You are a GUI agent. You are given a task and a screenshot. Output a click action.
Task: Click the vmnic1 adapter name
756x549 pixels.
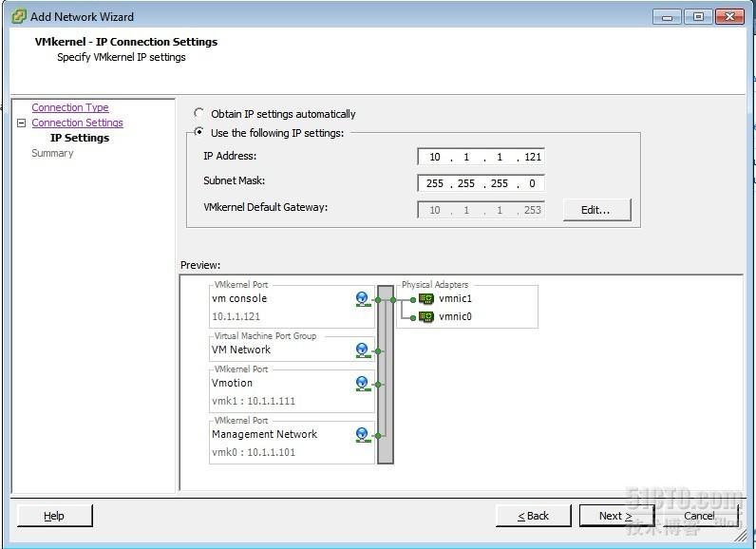(x=455, y=298)
